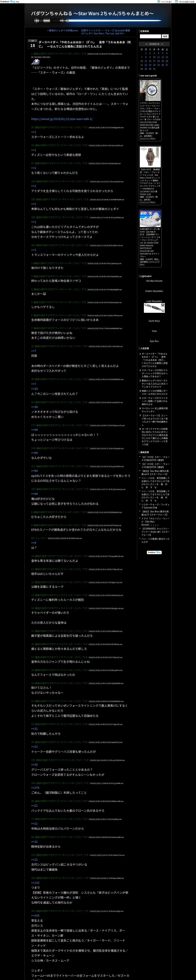This screenshot has height=980, width=196.
Task: Open the DC Shoes Star Wars sneaker image
Action: pos(150,219)
